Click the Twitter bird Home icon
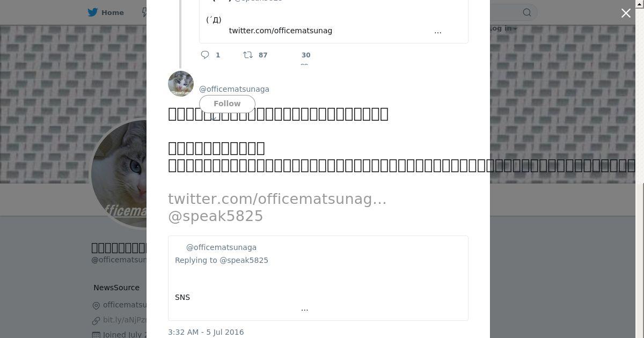The height and width of the screenshot is (338, 644). pyautogui.click(x=93, y=12)
